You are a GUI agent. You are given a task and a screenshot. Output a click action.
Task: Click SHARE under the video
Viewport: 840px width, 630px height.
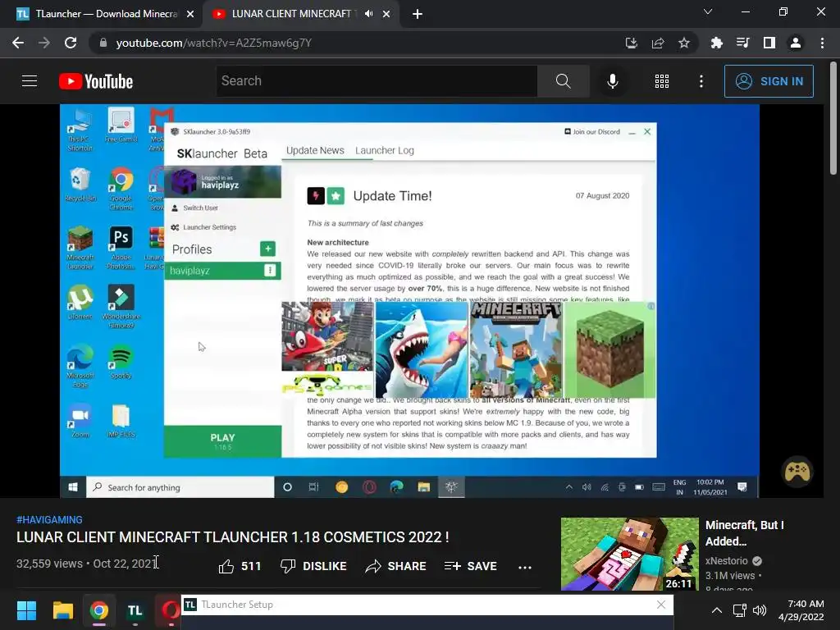395,566
